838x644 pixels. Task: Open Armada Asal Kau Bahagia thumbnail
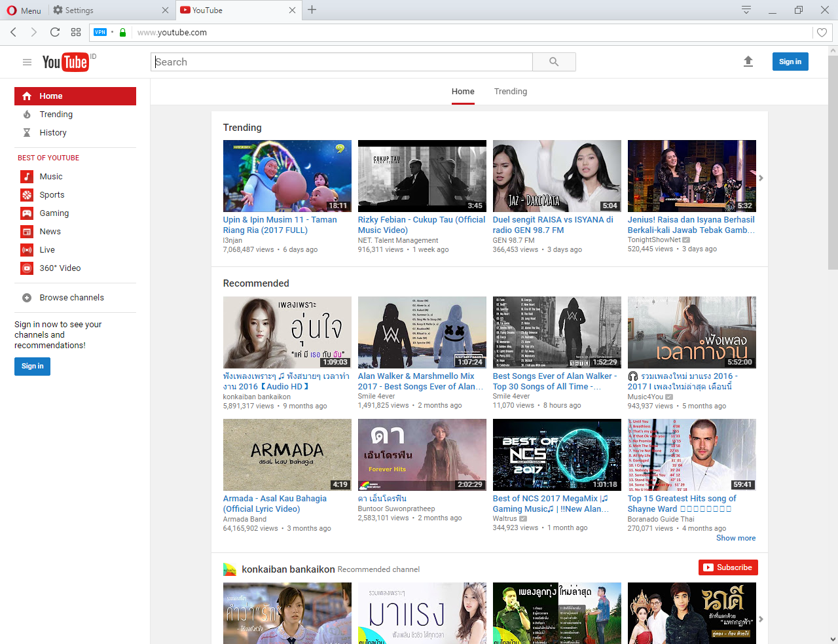coord(287,455)
